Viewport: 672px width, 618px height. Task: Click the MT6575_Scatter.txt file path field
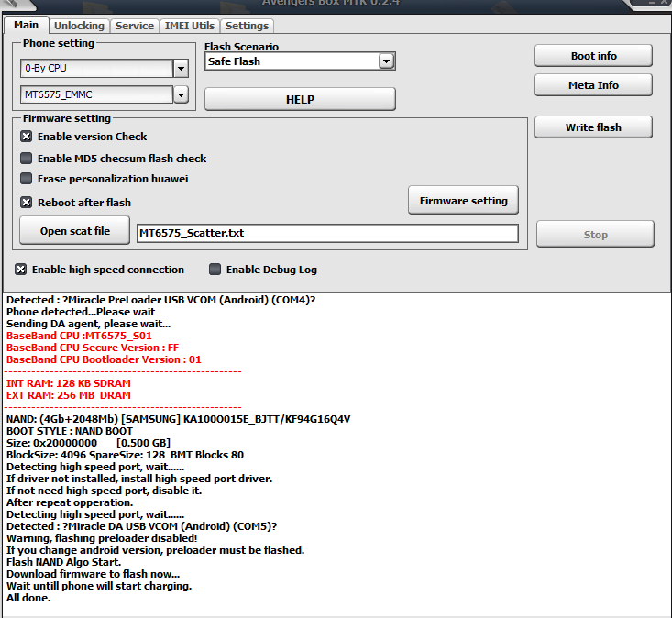(x=327, y=233)
